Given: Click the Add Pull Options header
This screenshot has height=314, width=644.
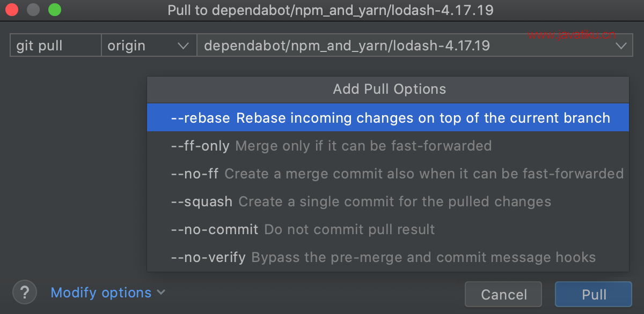Looking at the screenshot, I should [x=389, y=89].
